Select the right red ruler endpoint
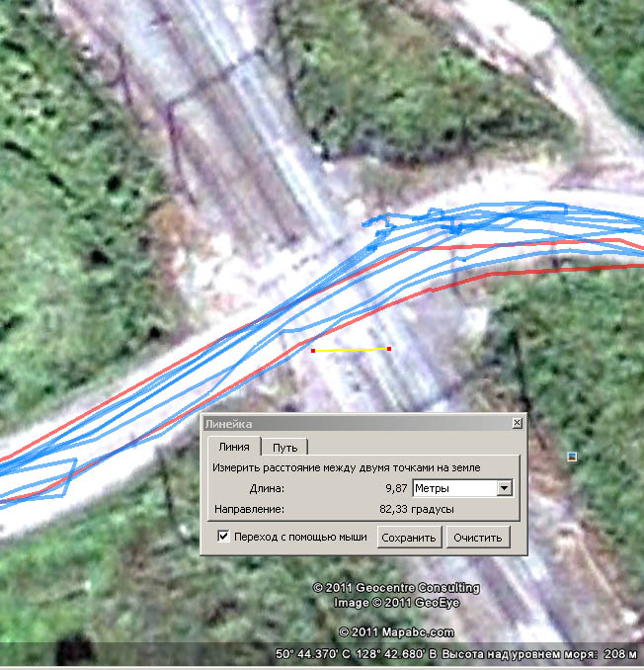Viewport: 644px width, 670px height. 389,349
